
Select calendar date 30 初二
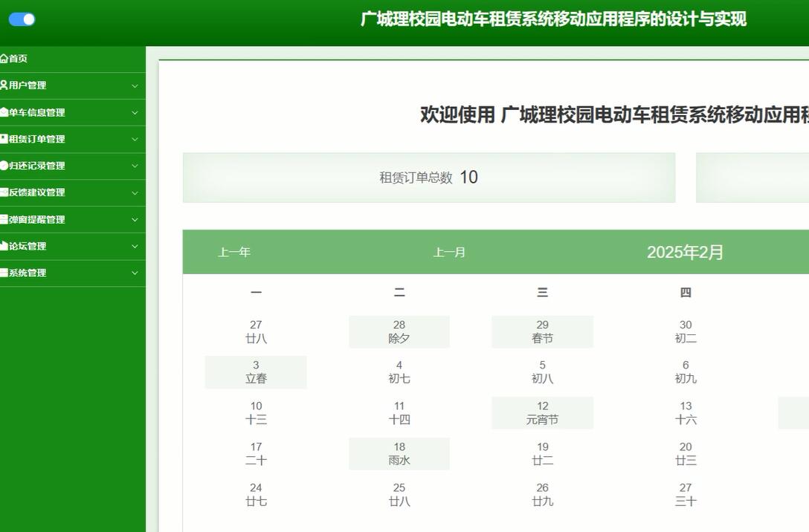point(686,331)
